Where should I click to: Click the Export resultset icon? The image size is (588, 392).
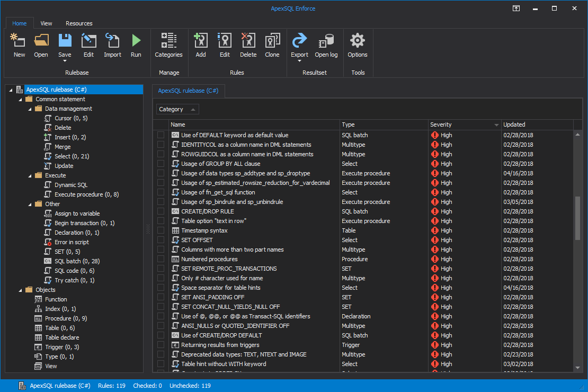pyautogui.click(x=299, y=41)
